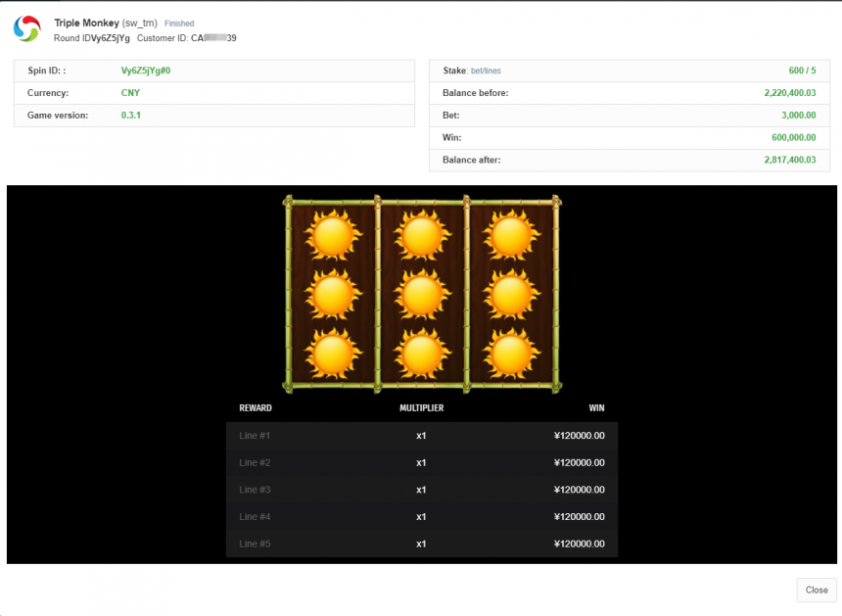Select the Line #3 reward row

click(421, 490)
